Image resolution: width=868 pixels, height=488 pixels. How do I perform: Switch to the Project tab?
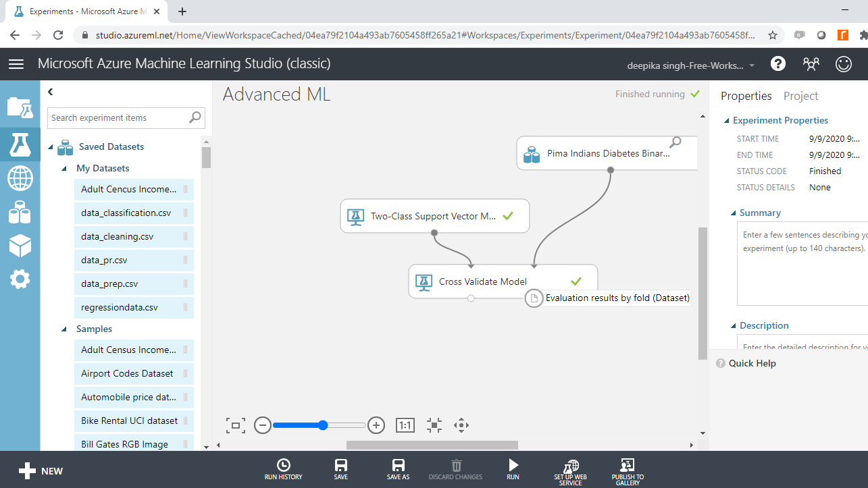800,96
